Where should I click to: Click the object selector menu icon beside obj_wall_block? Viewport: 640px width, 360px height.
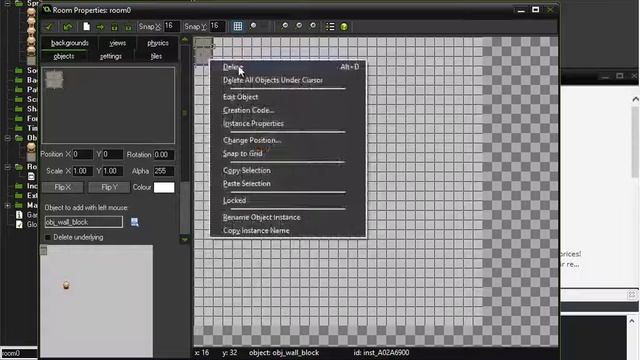click(134, 222)
